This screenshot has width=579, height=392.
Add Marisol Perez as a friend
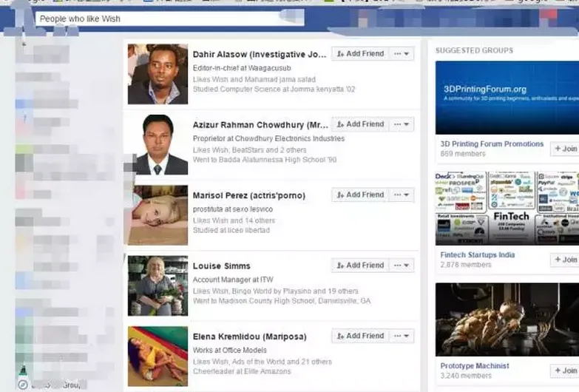[360, 195]
